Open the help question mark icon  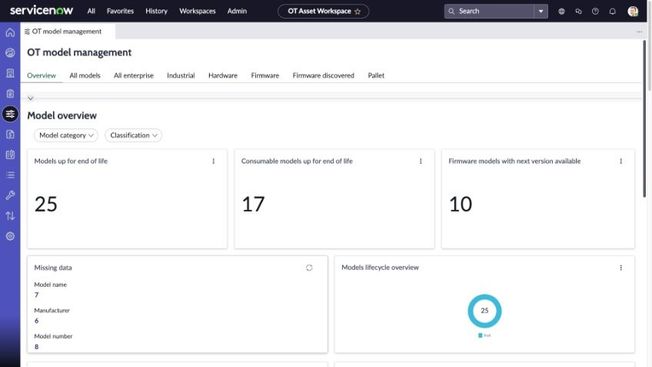[595, 11]
